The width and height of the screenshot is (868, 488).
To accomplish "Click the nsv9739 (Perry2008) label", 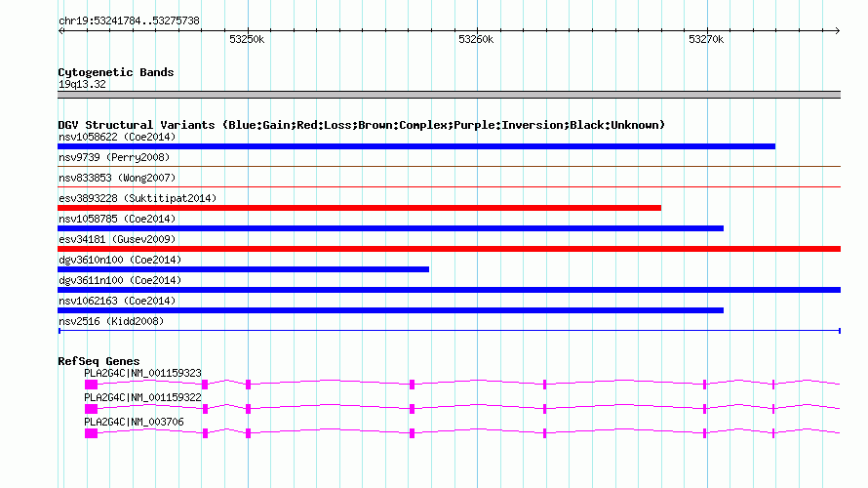I will (x=114, y=157).
